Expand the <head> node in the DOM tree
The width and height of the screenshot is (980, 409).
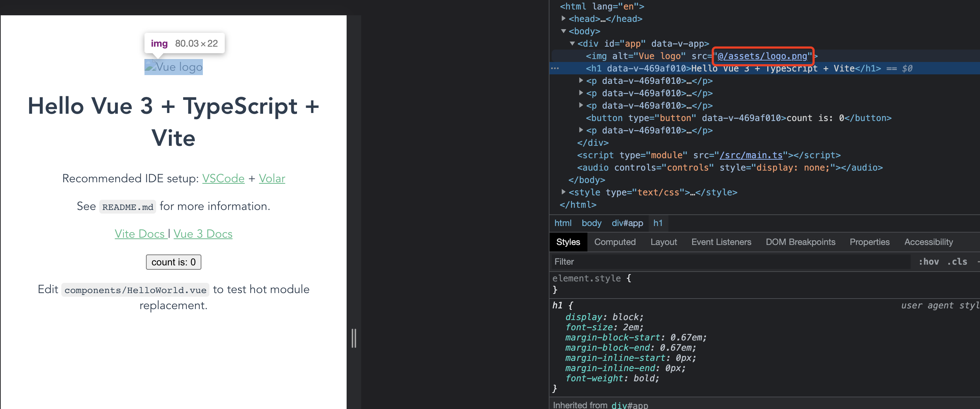click(x=563, y=18)
